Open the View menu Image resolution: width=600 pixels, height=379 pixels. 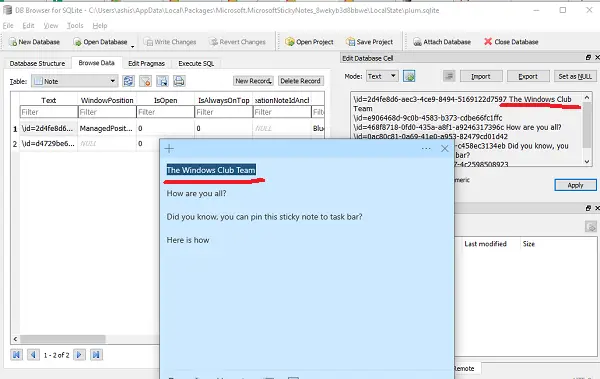[51, 26]
